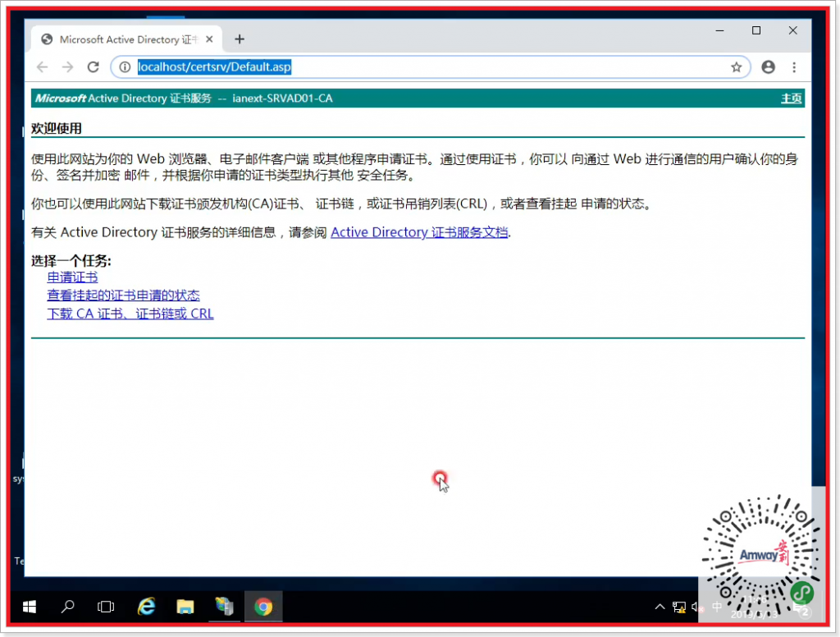Bookmark this page with the star icon
The height and width of the screenshot is (637, 840).
click(736, 67)
